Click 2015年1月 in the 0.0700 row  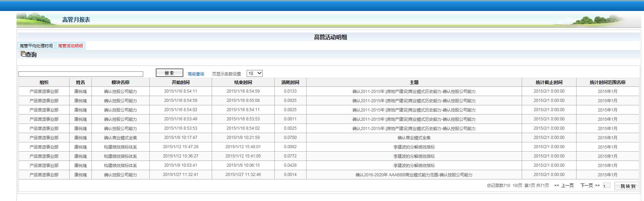click(607, 138)
